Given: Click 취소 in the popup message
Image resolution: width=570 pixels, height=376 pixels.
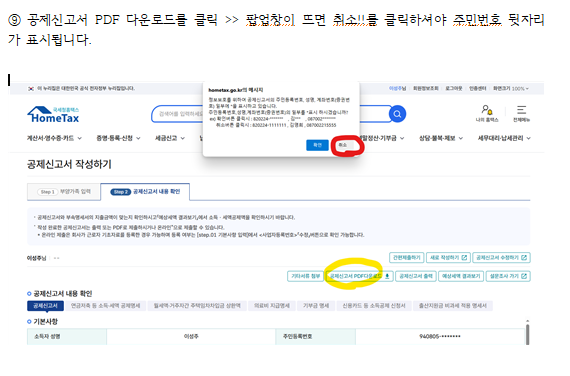Looking at the screenshot, I should (344, 145).
